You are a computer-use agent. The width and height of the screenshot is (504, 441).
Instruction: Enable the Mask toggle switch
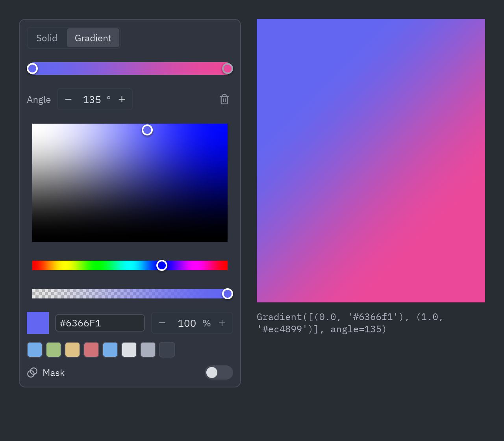[219, 372]
